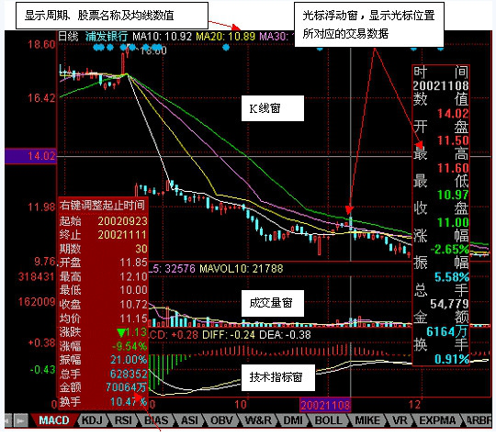Viewport: 496px width, 448px height.
Task: Click the 浦发银行 stock name
Action: 107,37
